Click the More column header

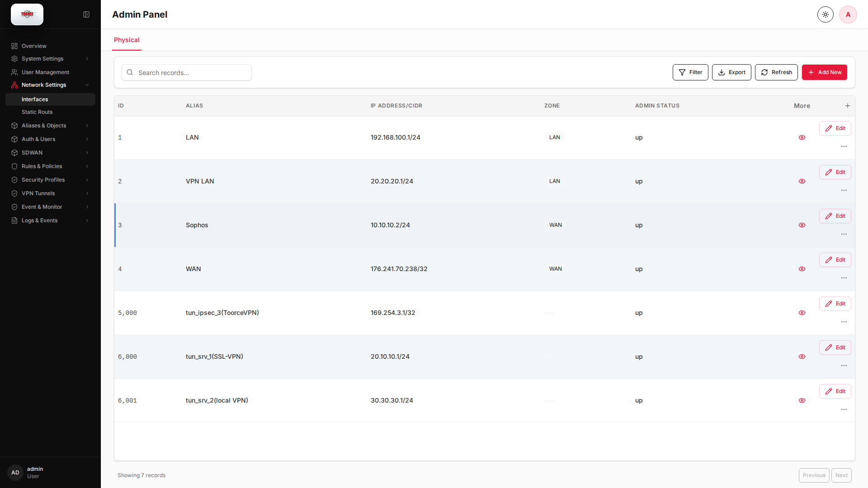[802, 106]
